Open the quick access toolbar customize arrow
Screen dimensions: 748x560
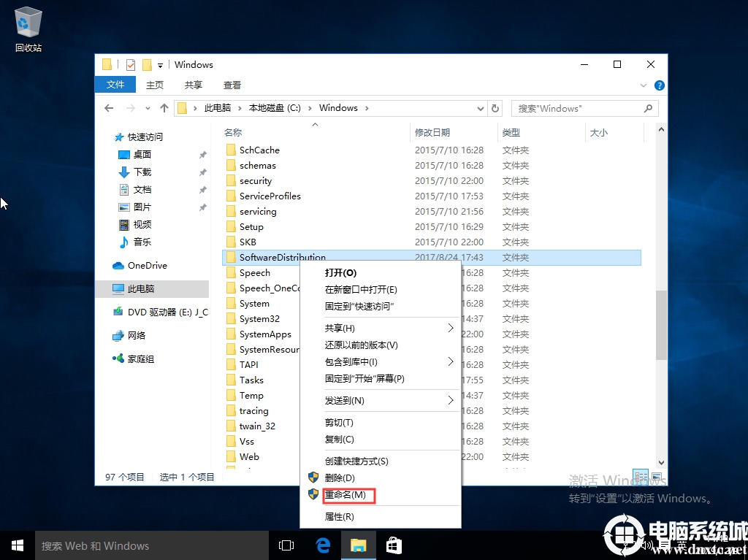coord(160,66)
